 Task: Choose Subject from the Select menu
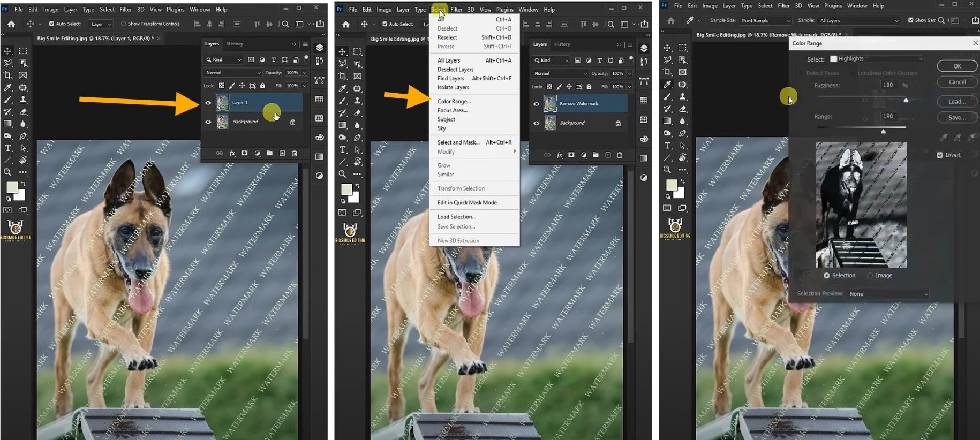point(446,119)
